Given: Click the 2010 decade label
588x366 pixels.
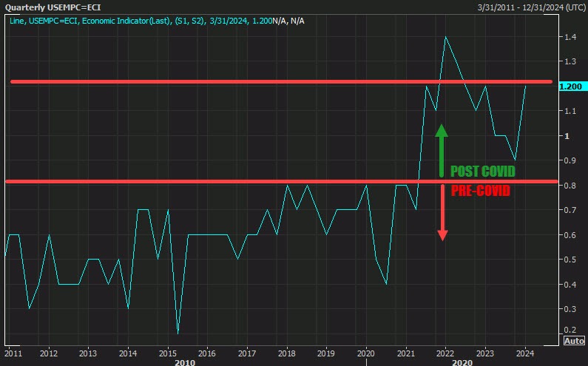Looking at the screenshot, I should pos(184,362).
